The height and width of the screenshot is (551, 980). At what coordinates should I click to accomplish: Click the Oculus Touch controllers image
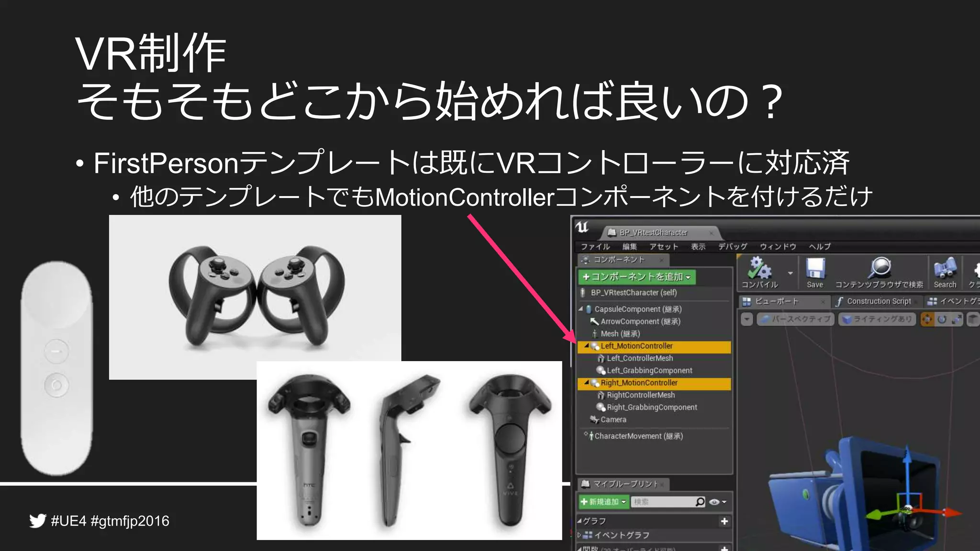tap(255, 297)
